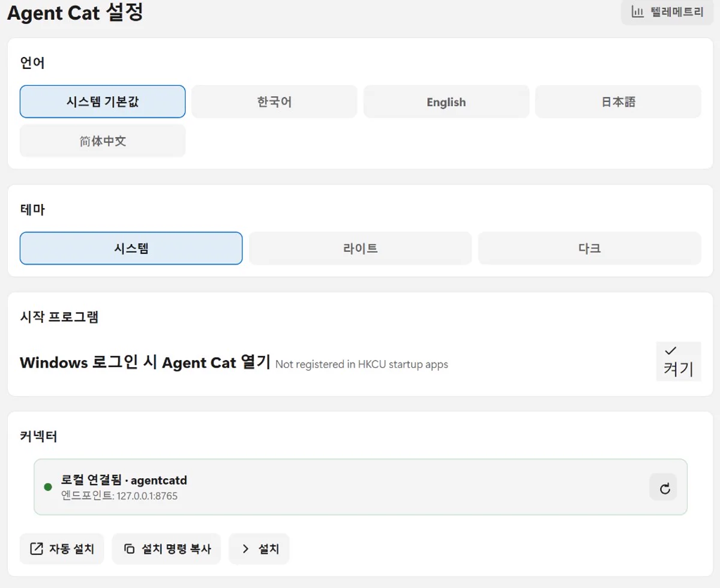Click the endpoint 127.0.0.1:8765 text
This screenshot has width=720, height=588.
pos(119,496)
